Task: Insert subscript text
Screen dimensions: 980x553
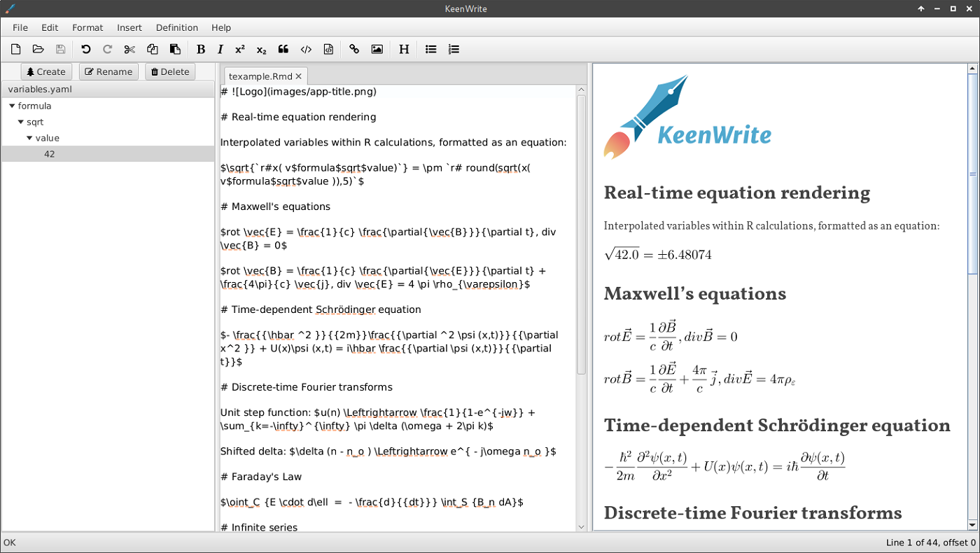Action: [260, 49]
